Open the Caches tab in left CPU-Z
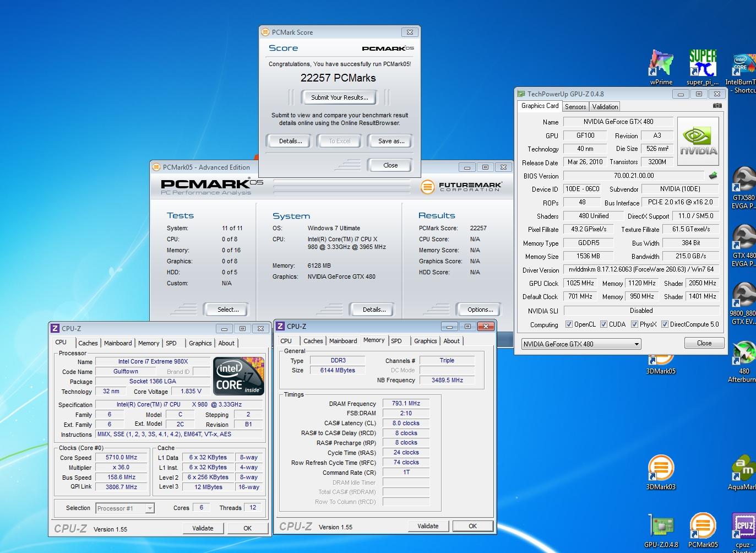The width and height of the screenshot is (756, 553). point(88,343)
